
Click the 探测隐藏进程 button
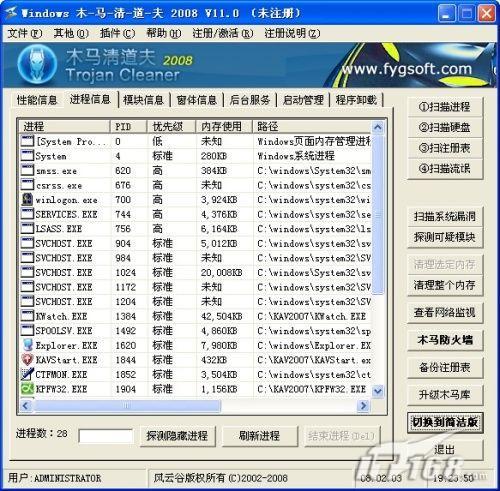tap(177, 436)
